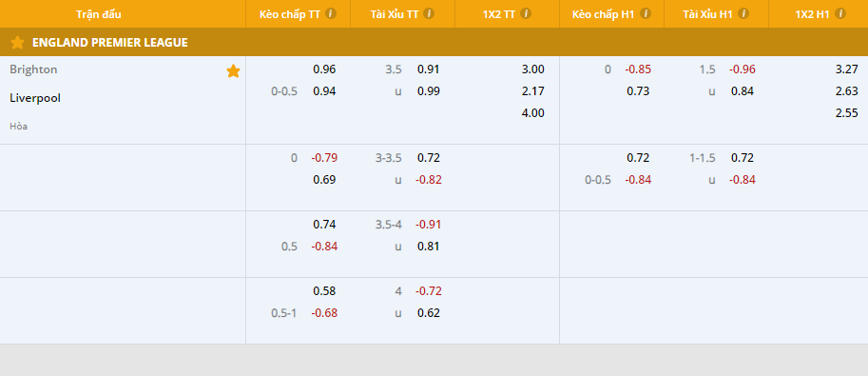
Task: Select first-half handicap odds -0.85
Action: coord(638,69)
